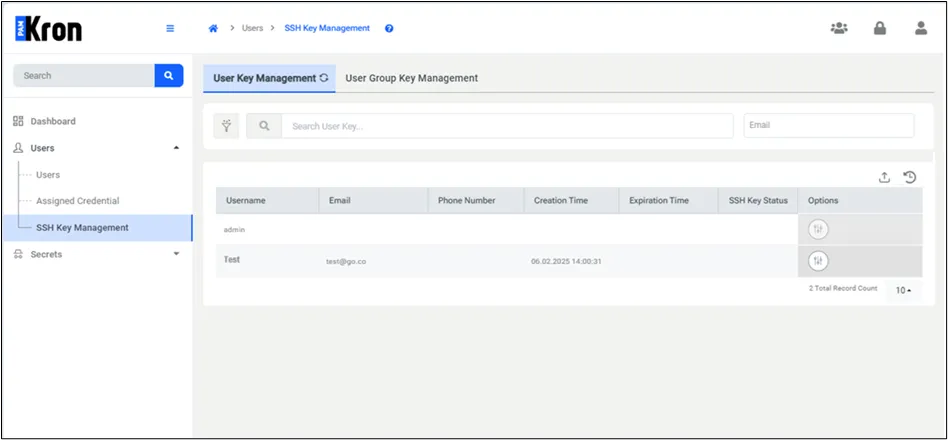Click SSH Key Management breadcrumb link
Viewport: 948px width, 440px height.
[x=327, y=28]
